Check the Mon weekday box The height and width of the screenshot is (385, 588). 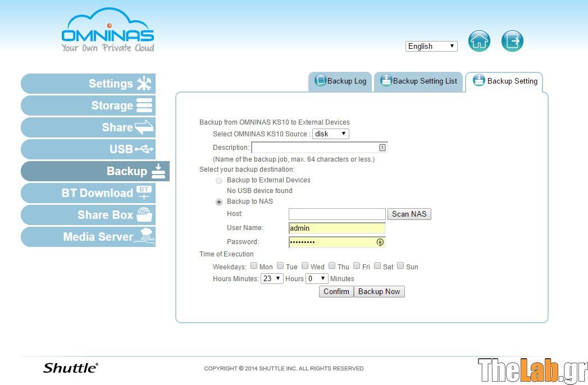tap(254, 266)
